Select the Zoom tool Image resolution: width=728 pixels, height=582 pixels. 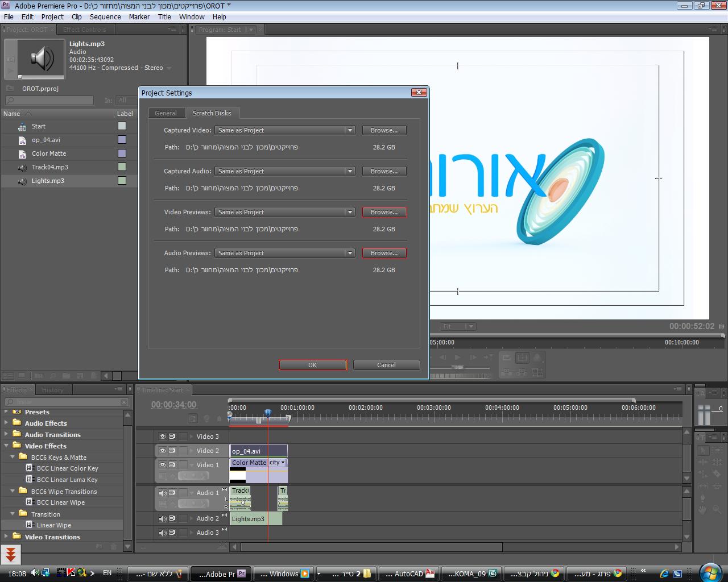[717, 510]
